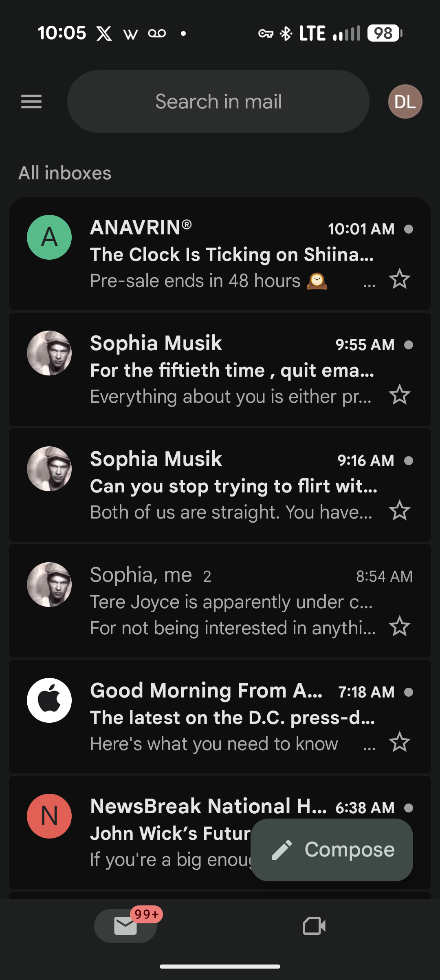Star the 9:16 AM Sophia Musik email
The height and width of the screenshot is (980, 440).
tap(399, 511)
